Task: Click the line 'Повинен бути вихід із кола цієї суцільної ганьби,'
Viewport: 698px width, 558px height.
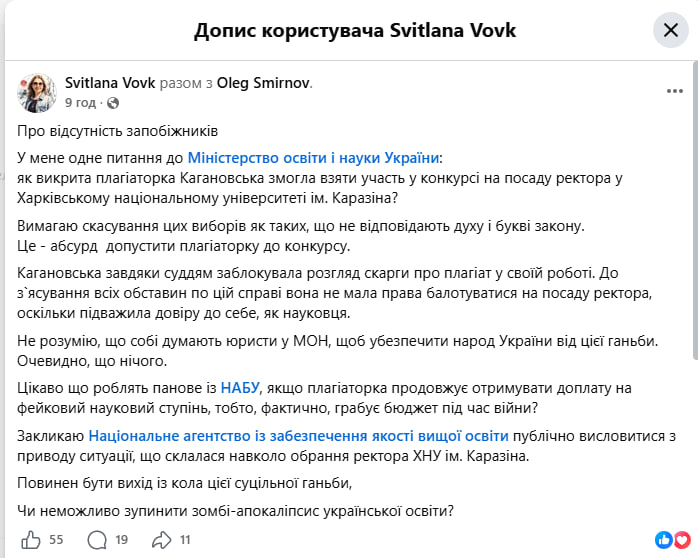Action: click(x=184, y=483)
